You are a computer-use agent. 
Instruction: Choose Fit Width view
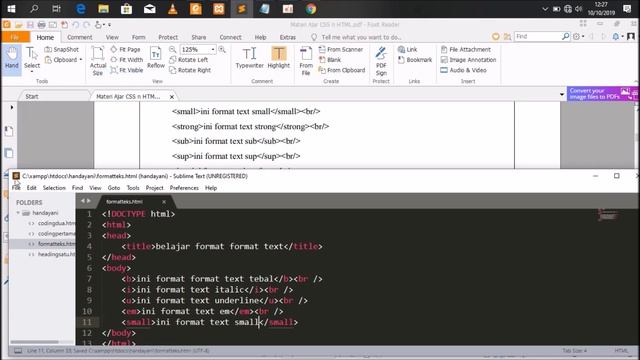(x=127, y=60)
